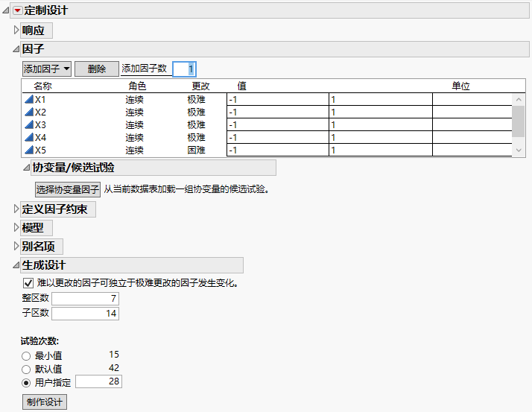Click the 连续 role of X3
Image resolution: width=532 pixels, height=412 pixels.
134,124
